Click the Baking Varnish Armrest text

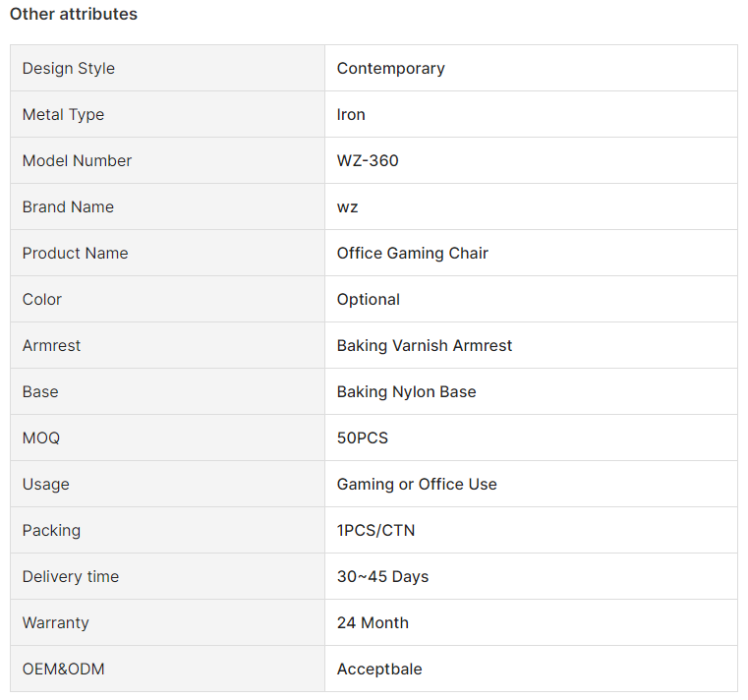424,345
